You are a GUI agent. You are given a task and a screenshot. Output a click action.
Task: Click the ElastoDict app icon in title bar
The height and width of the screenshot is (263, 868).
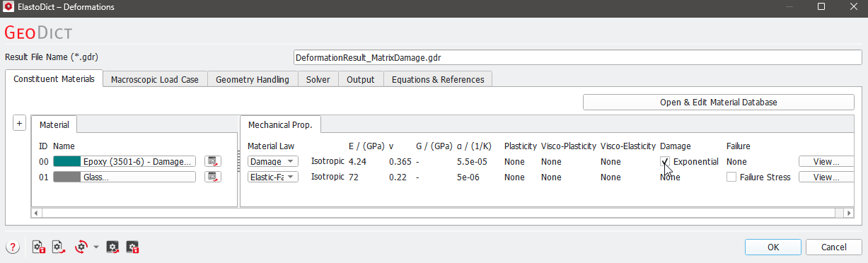(9, 7)
